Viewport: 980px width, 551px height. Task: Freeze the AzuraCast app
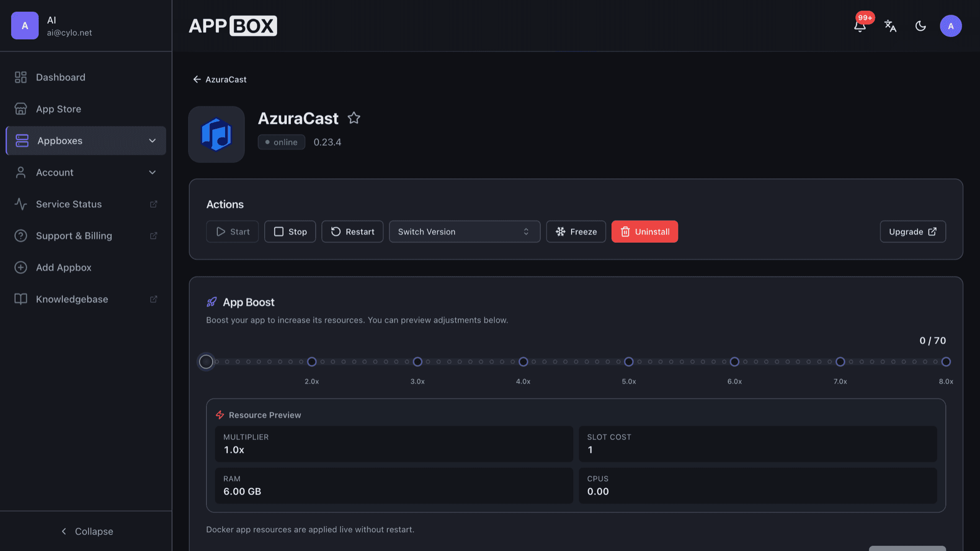pyautogui.click(x=576, y=231)
